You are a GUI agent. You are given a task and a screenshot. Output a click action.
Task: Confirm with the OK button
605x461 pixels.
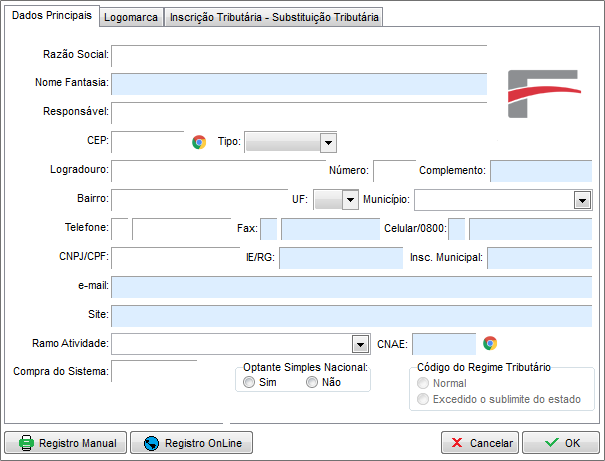pyautogui.click(x=560, y=443)
